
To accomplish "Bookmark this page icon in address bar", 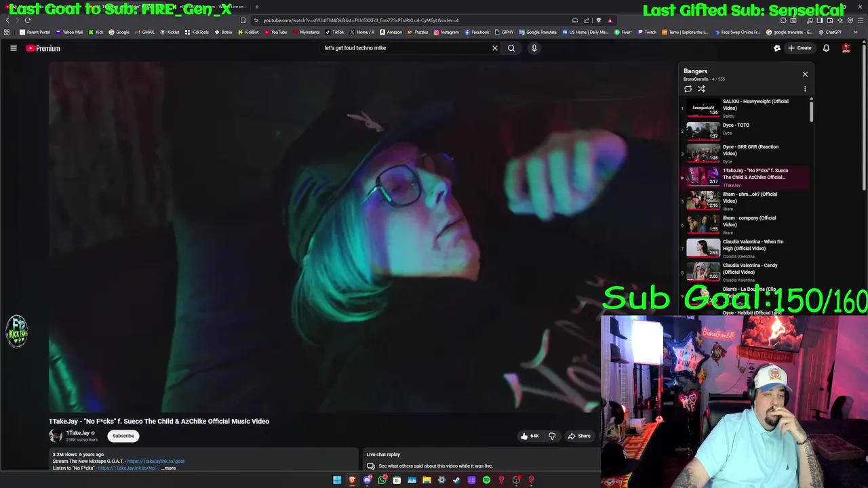I will (x=243, y=20).
